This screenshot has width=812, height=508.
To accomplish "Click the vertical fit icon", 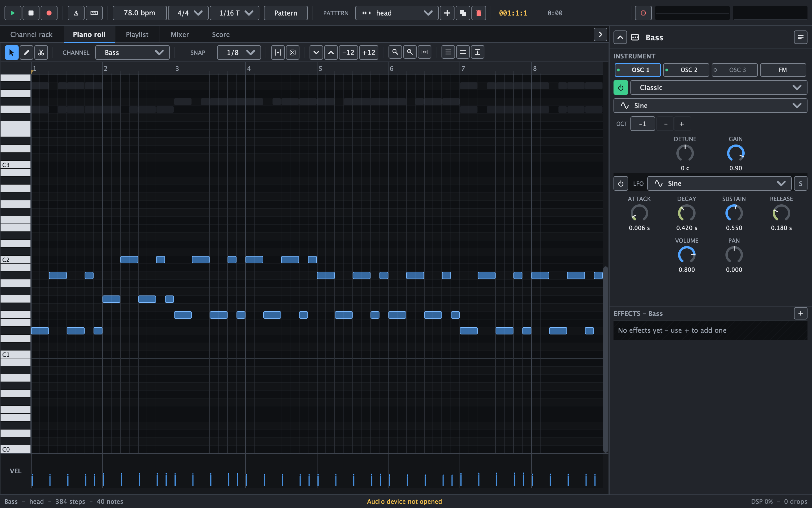I will 477,52.
